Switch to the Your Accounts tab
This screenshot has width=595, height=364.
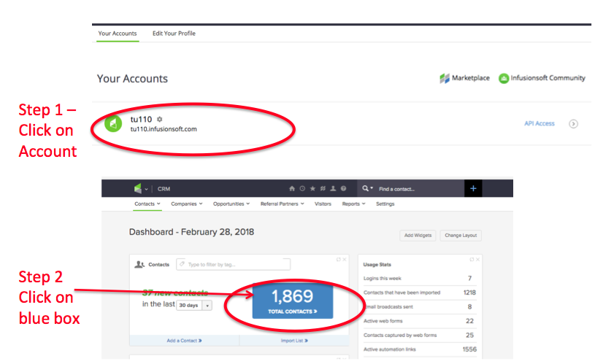click(x=118, y=34)
